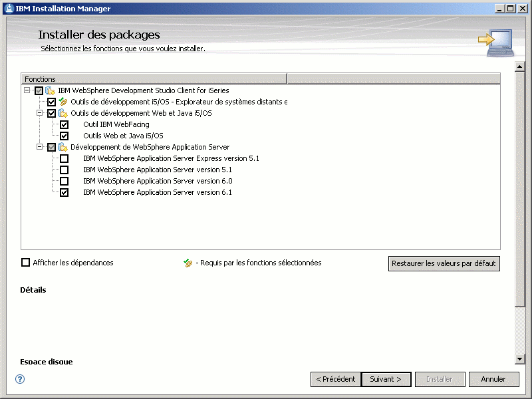Click the package icon beside Outils de développement Web et Java

(x=63, y=113)
